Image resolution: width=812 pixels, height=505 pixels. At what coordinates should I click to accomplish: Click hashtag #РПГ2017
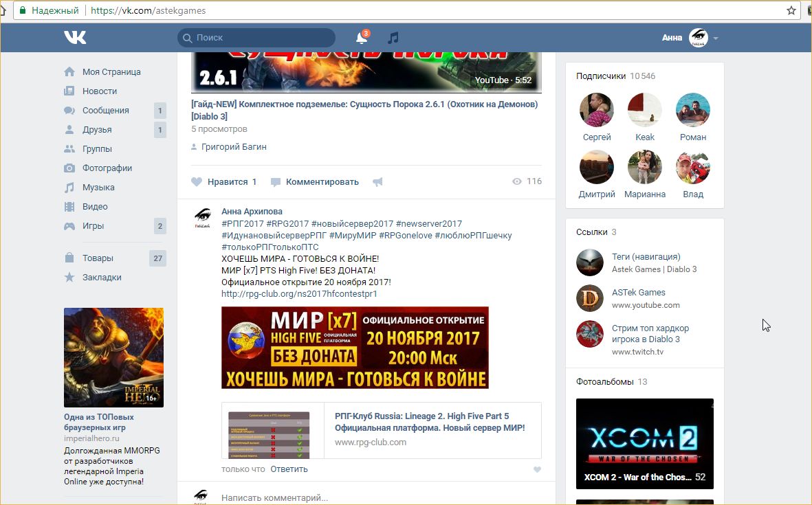pyautogui.click(x=242, y=223)
